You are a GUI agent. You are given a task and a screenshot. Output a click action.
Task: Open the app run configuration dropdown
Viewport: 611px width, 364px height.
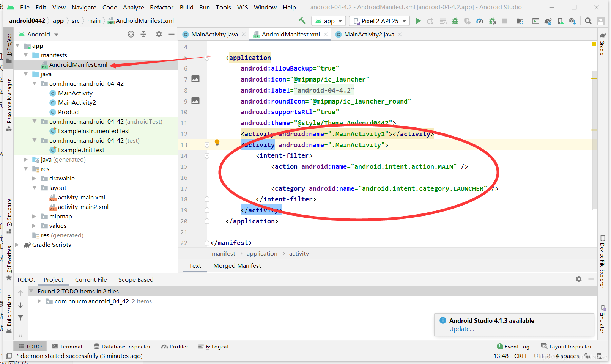[x=328, y=21]
